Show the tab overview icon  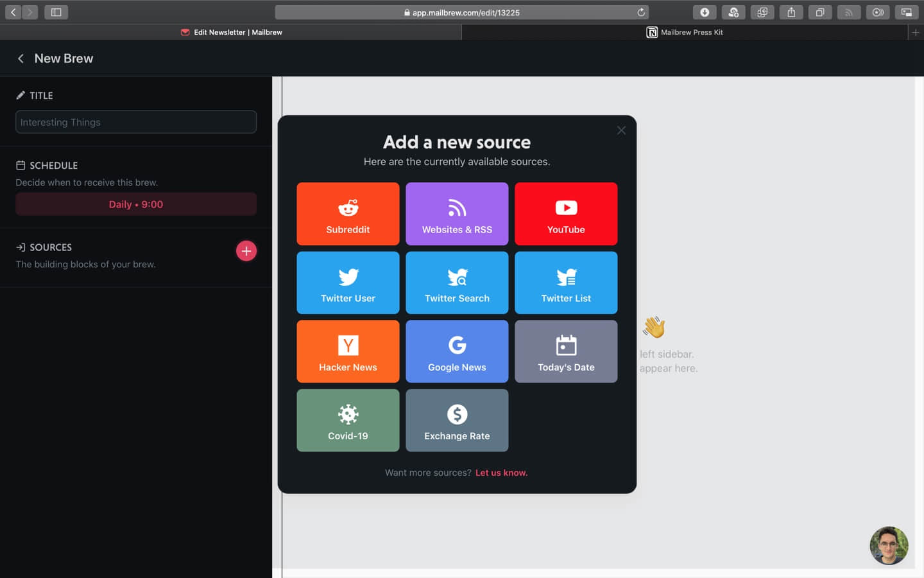pyautogui.click(x=820, y=12)
